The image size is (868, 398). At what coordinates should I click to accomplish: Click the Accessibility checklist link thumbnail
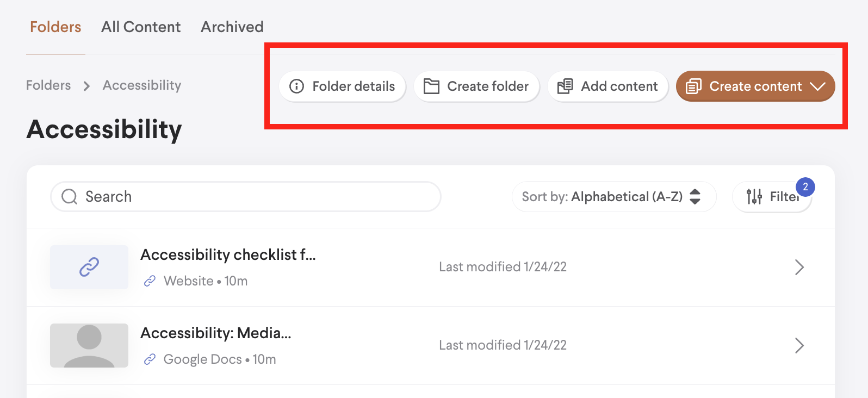tap(89, 267)
